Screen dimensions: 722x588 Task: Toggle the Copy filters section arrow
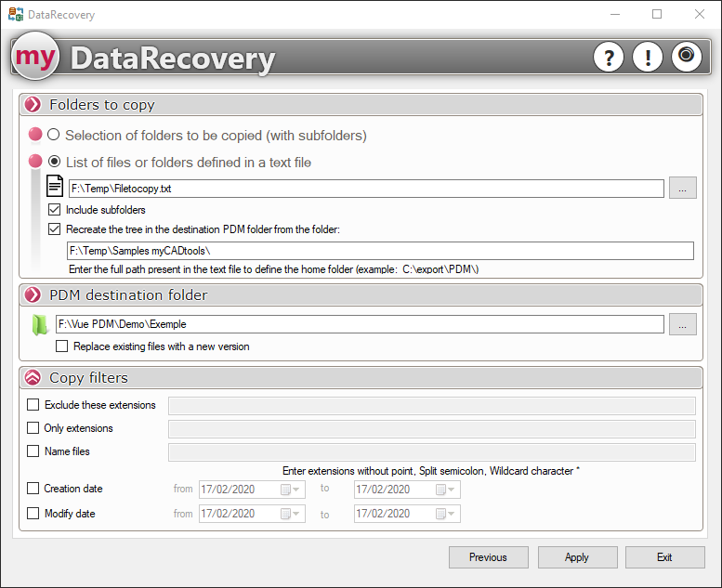point(33,378)
